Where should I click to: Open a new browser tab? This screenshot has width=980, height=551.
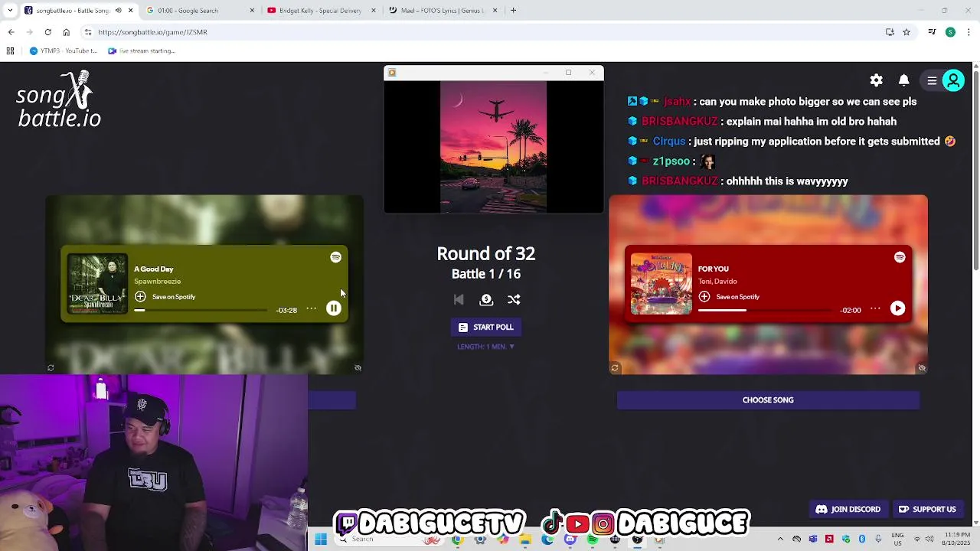513,10
